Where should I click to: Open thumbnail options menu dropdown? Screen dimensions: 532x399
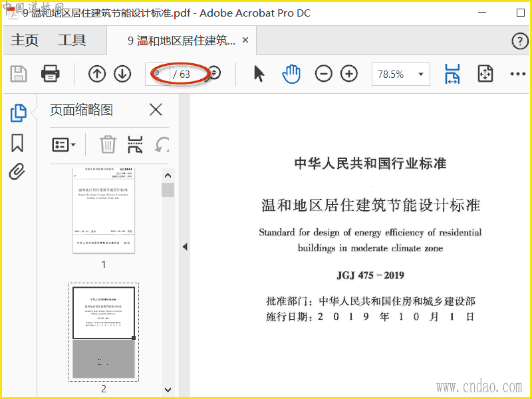(63, 145)
